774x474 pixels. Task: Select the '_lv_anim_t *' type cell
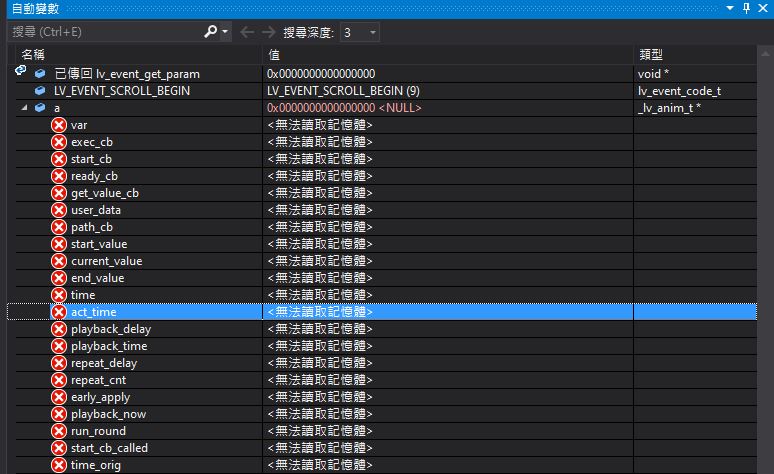point(669,108)
